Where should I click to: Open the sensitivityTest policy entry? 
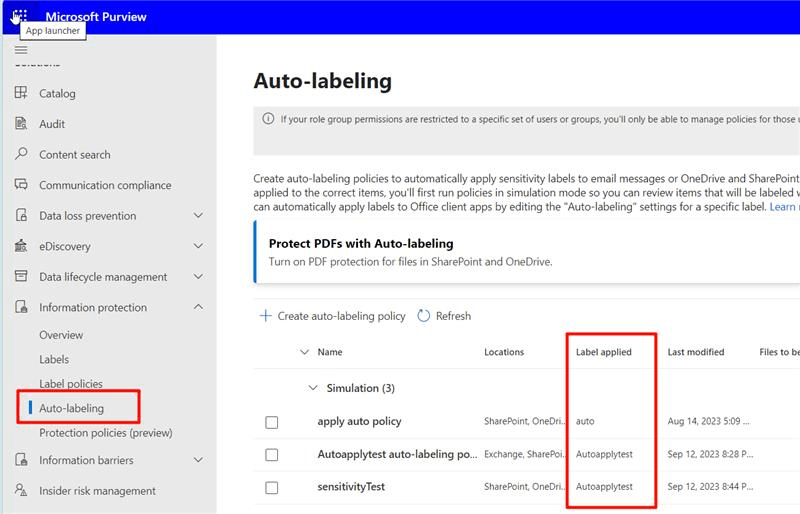pos(351,487)
